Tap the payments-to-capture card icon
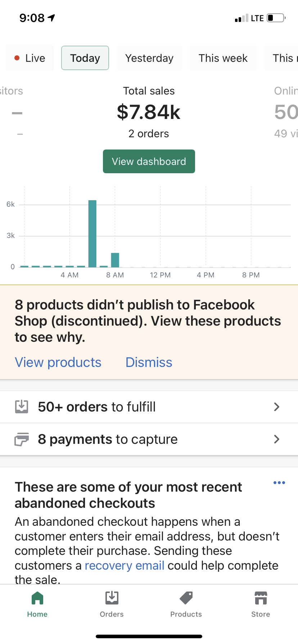298x644 pixels. [22, 439]
